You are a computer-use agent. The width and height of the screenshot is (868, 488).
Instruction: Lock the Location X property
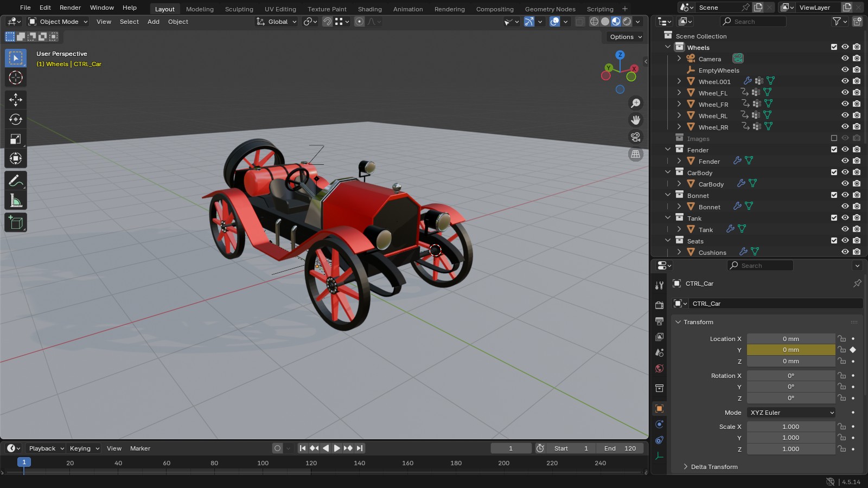point(841,339)
